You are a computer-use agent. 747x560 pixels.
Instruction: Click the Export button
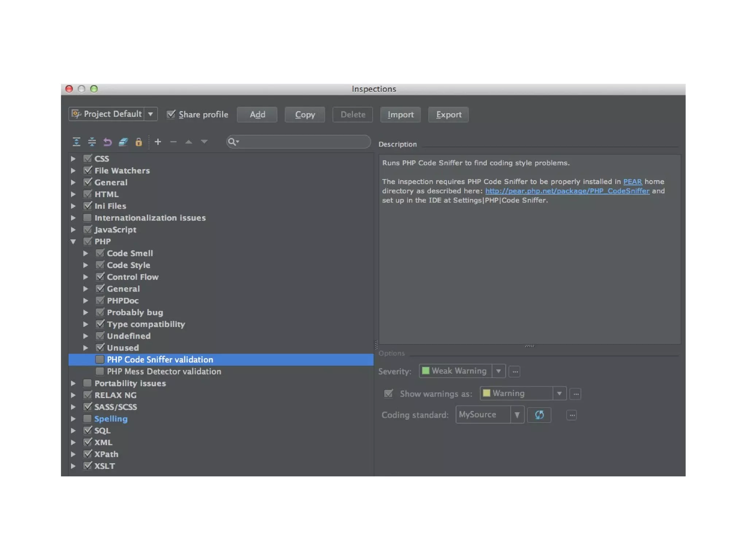point(448,115)
